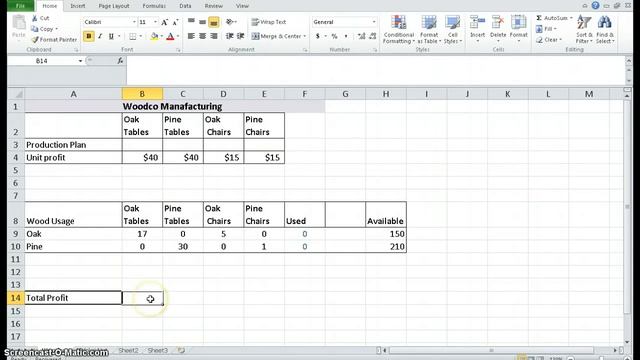Open Format as Table gallery
This screenshot has height=360, width=640.
429,29
